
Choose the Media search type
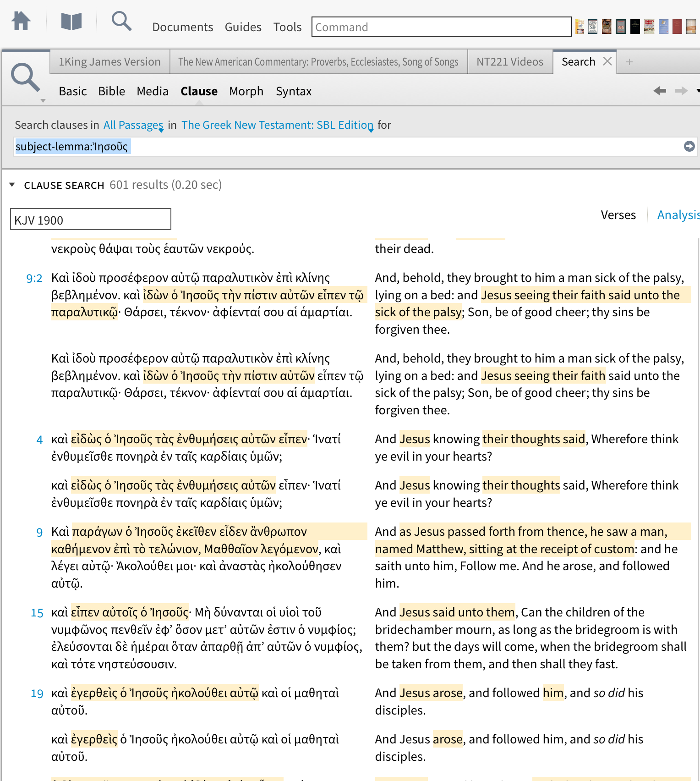152,91
